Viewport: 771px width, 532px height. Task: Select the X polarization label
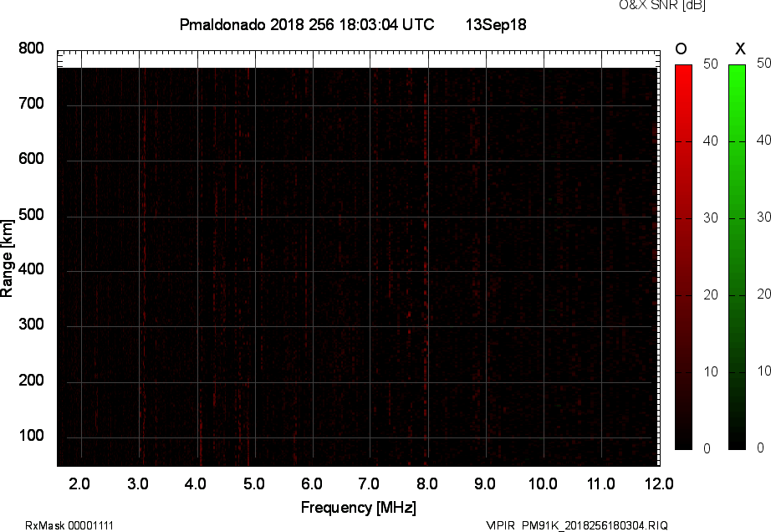[739, 49]
